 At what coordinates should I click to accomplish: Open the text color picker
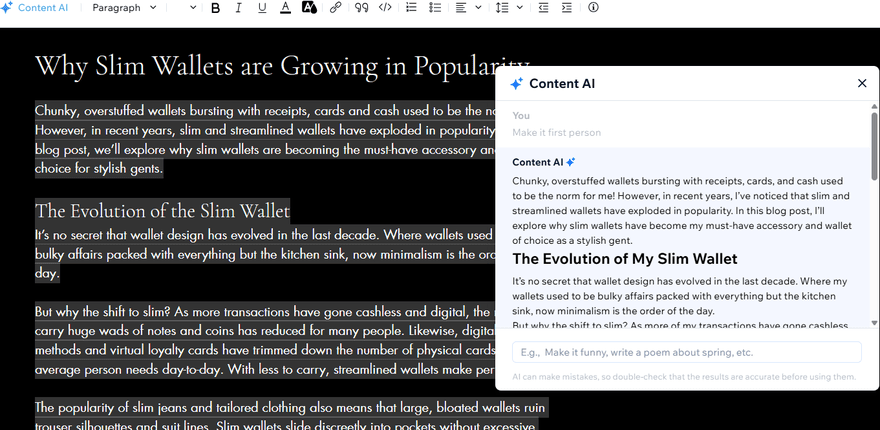[286, 8]
